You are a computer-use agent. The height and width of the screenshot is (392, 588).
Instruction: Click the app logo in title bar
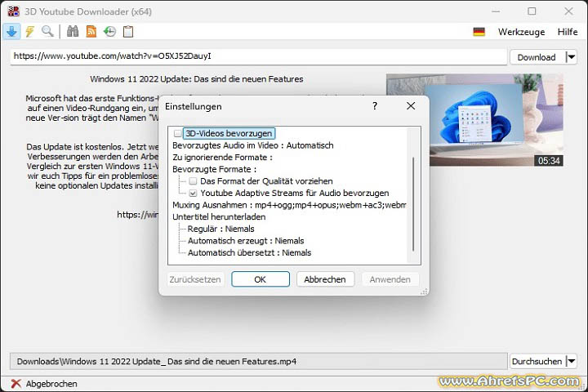point(14,11)
